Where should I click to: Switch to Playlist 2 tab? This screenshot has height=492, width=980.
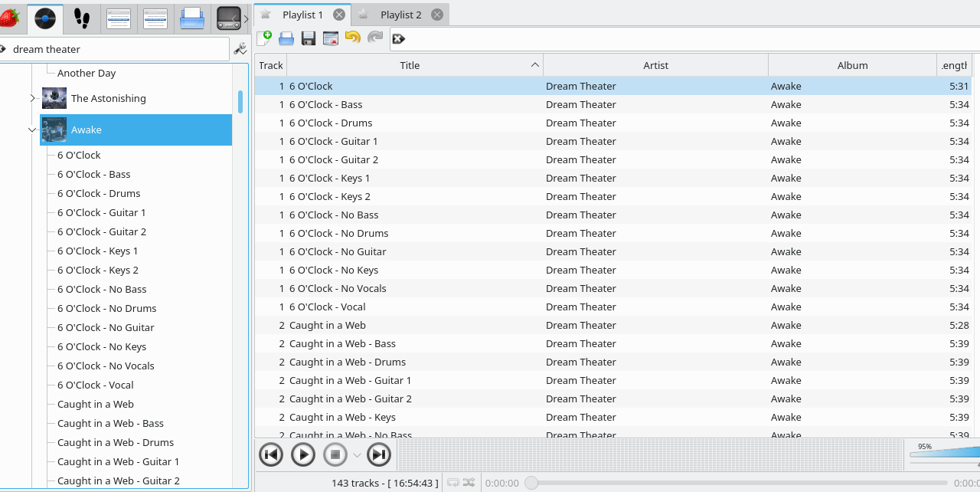[400, 15]
